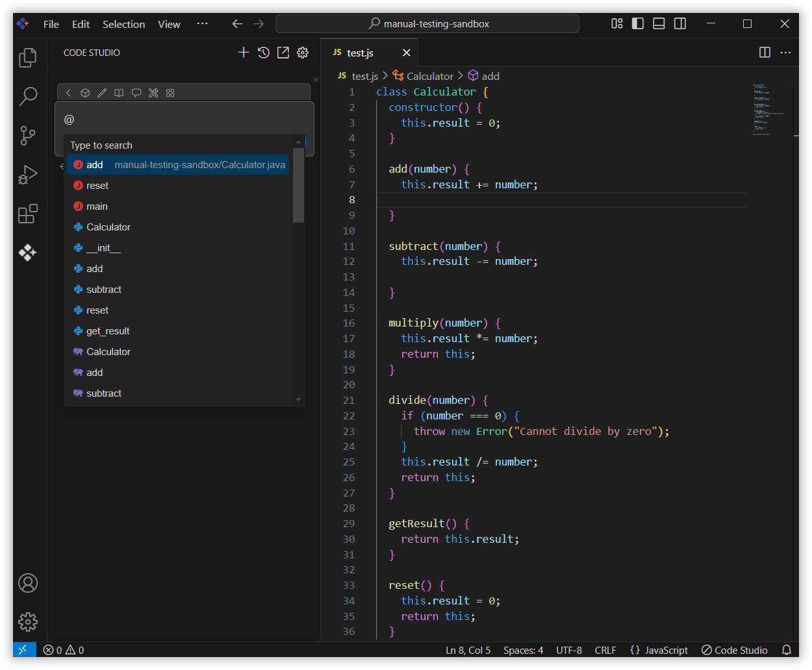The width and height of the screenshot is (812, 670).
Task: Open Code Studio panel settings gear
Action: (303, 53)
